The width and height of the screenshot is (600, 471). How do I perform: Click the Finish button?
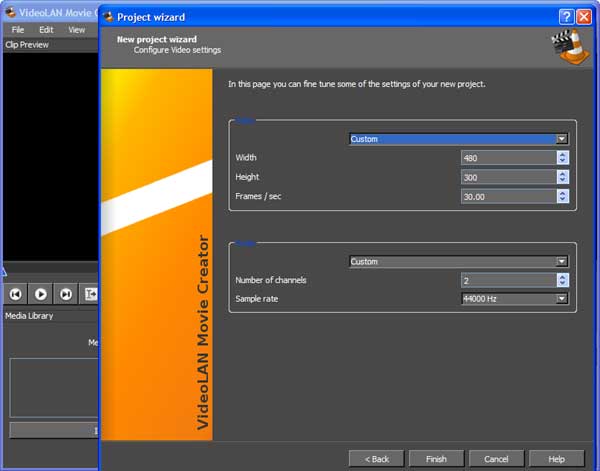[436, 459]
